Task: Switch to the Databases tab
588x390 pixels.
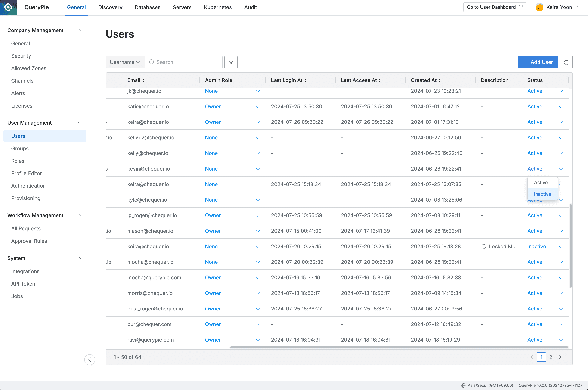Action: (x=148, y=7)
